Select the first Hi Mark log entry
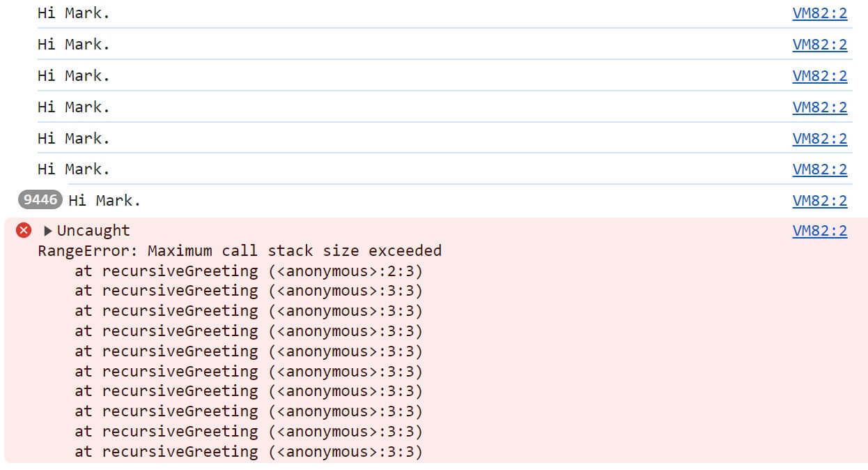The width and height of the screenshot is (868, 470). (x=73, y=13)
